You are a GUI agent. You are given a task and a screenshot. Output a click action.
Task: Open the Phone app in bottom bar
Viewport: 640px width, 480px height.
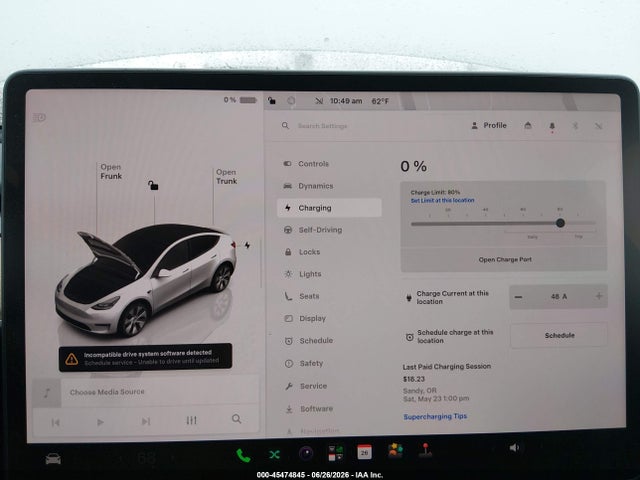243,456
